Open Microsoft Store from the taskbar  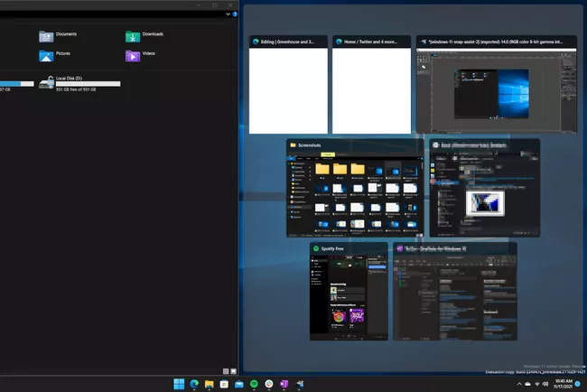click(224, 384)
